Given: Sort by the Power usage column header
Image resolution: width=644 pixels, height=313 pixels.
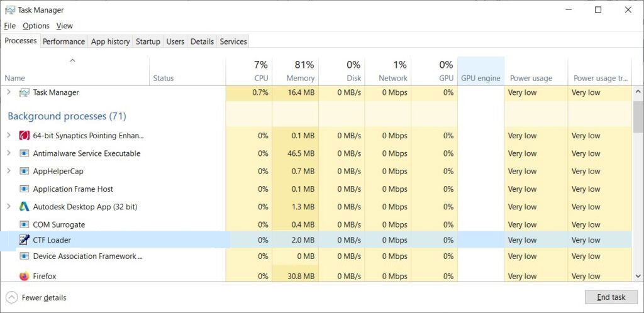Looking at the screenshot, I should pyautogui.click(x=536, y=72).
